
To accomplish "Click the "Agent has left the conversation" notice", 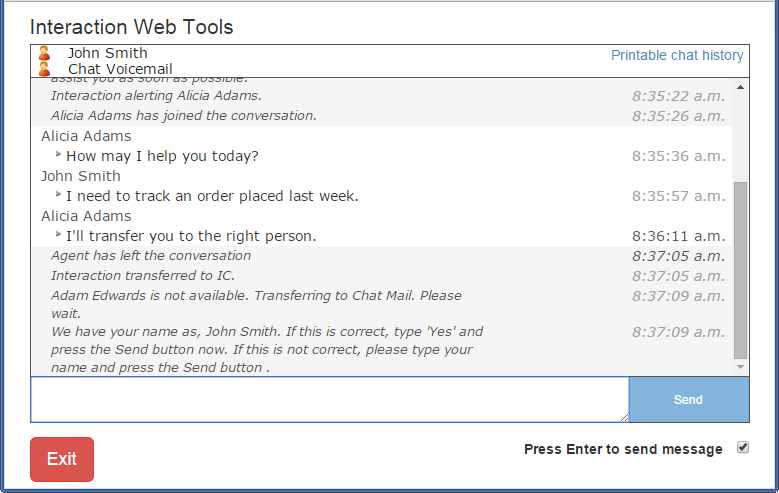I will (x=151, y=255).
